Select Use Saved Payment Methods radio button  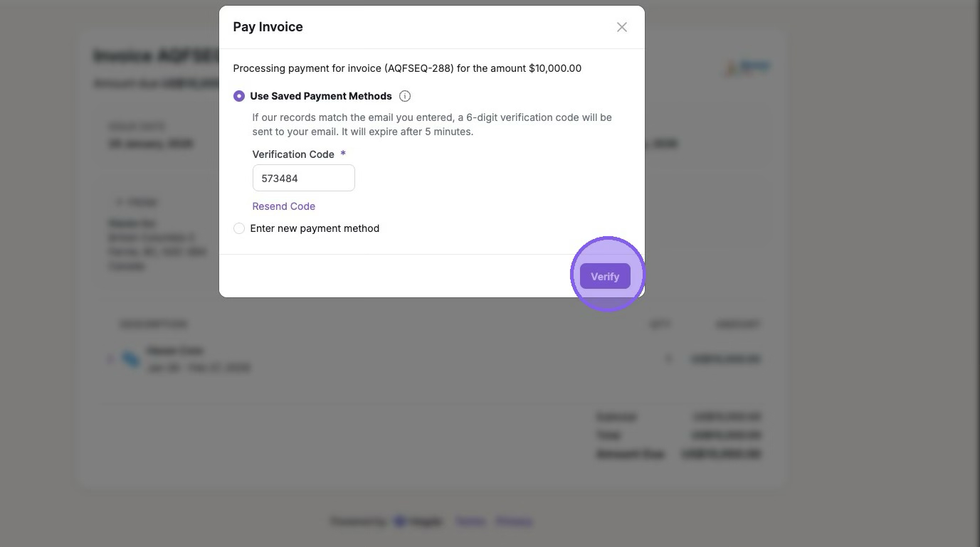(x=239, y=96)
